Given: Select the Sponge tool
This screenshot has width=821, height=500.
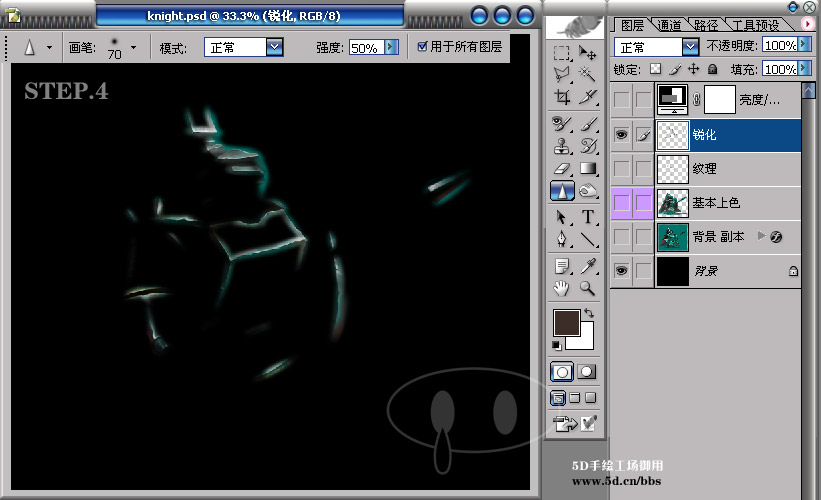Looking at the screenshot, I should coord(587,191).
